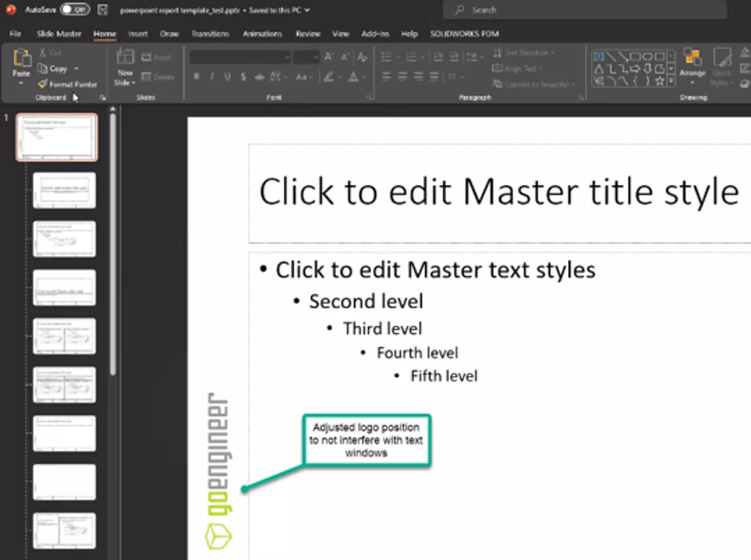Open Align Text dropdown

click(x=517, y=69)
